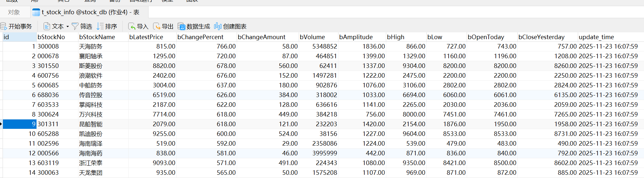Click the 排序 sort icon
This screenshot has width=644, height=178.
100,26
